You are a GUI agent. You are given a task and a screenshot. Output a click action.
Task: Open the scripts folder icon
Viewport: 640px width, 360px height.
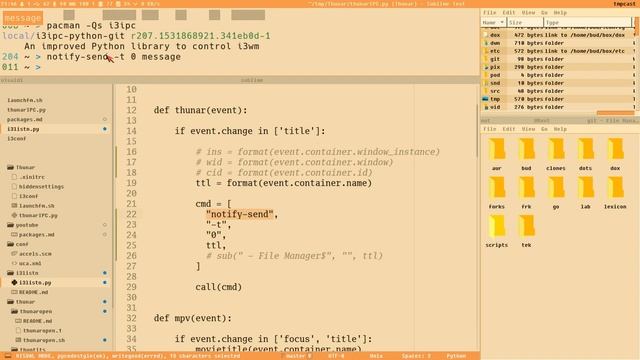[x=497, y=226]
